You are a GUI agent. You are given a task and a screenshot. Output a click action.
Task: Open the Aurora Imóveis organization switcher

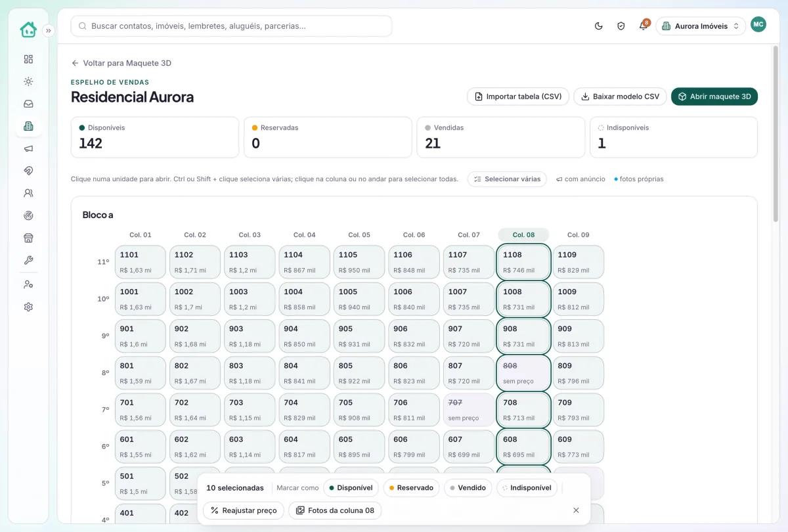click(x=701, y=26)
